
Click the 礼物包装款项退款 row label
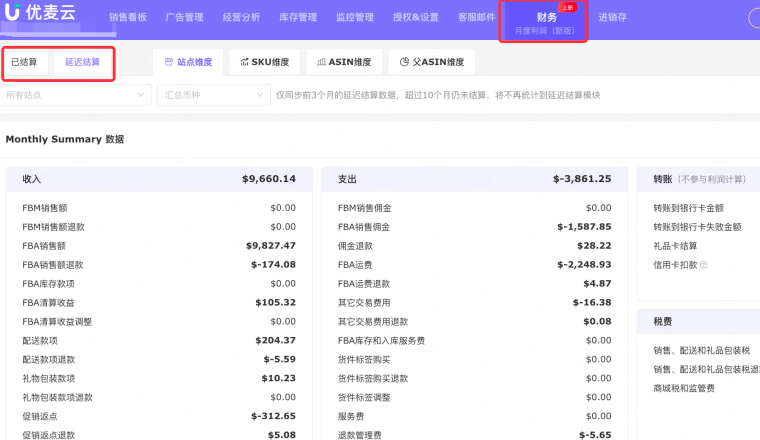pyautogui.click(x=57, y=397)
